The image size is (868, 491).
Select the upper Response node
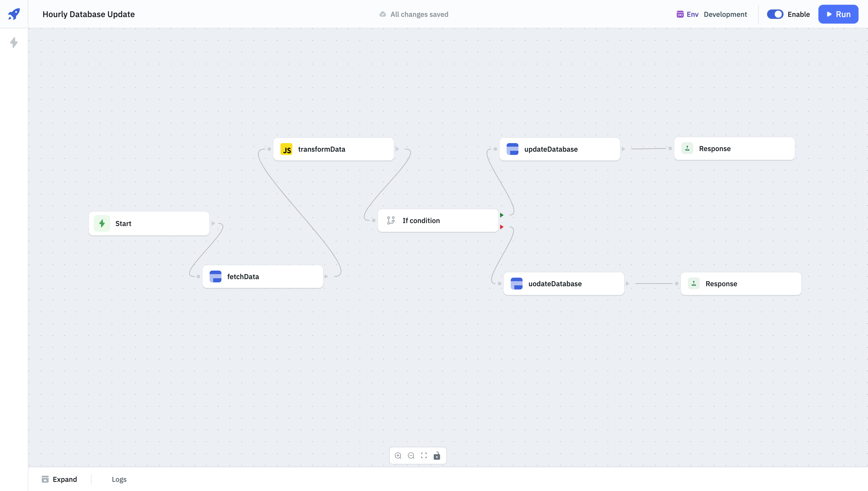[734, 149]
